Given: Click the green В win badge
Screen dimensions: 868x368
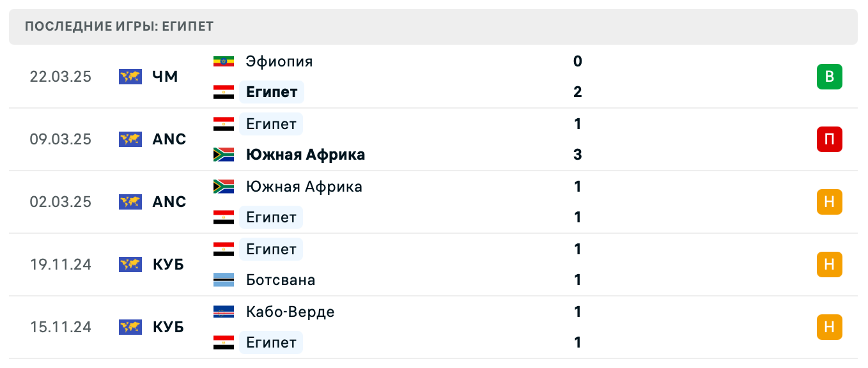Looking at the screenshot, I should pyautogui.click(x=829, y=77).
